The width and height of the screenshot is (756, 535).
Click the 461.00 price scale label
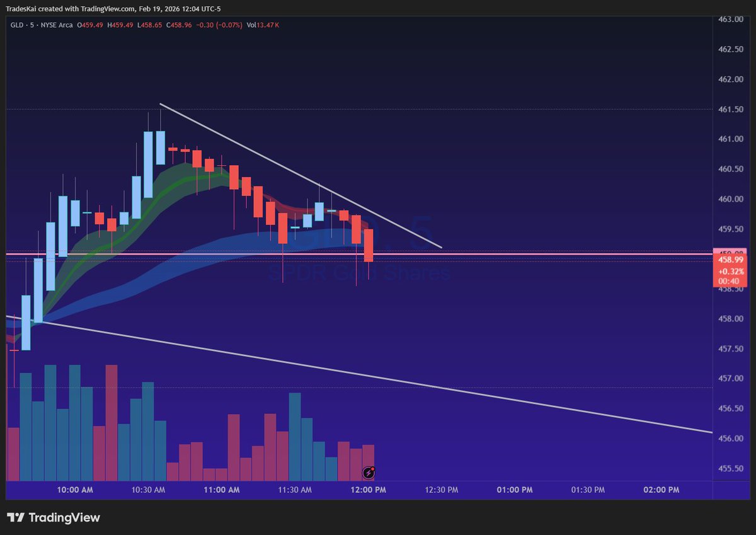731,139
